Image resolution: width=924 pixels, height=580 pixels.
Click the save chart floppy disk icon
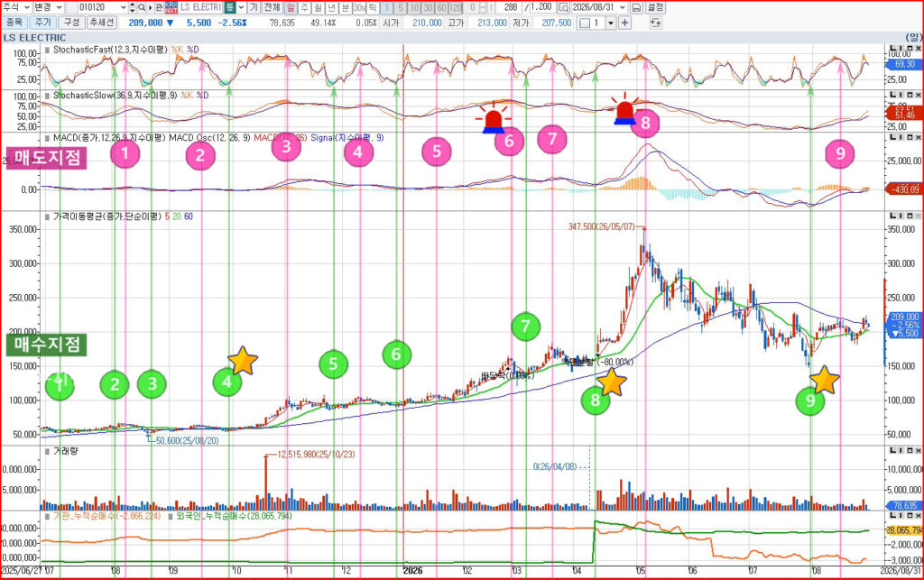[x=636, y=7]
